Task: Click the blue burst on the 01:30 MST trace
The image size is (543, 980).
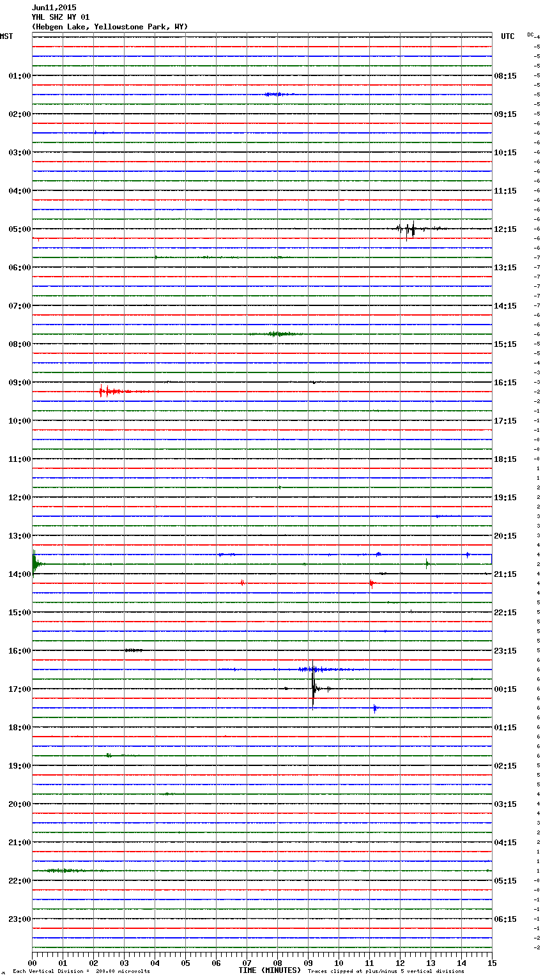Action: point(279,95)
